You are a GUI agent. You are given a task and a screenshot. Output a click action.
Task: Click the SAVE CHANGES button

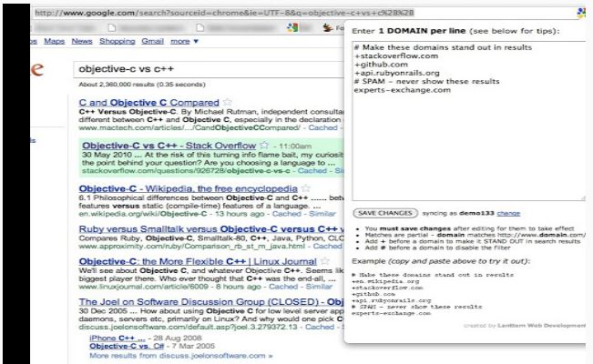pyautogui.click(x=385, y=213)
